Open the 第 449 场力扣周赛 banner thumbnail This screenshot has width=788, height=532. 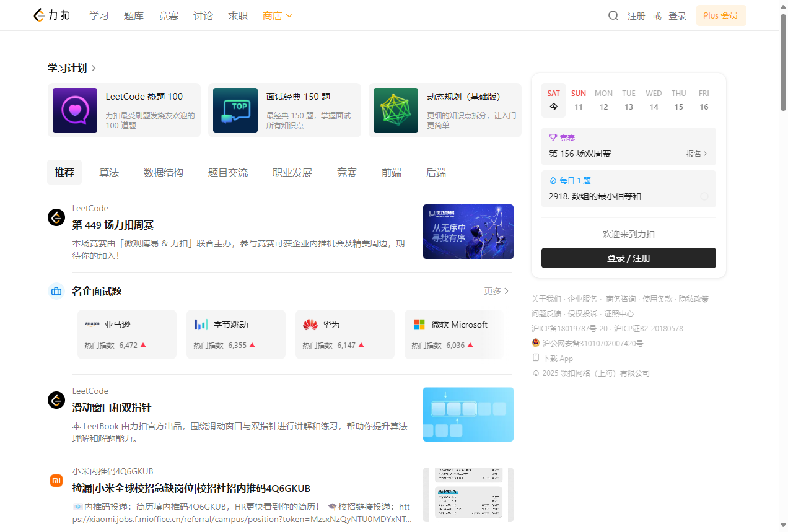(468, 232)
